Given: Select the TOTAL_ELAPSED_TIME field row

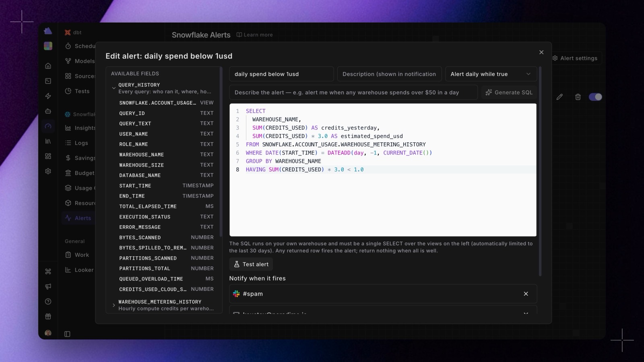Looking at the screenshot, I should tap(166, 206).
